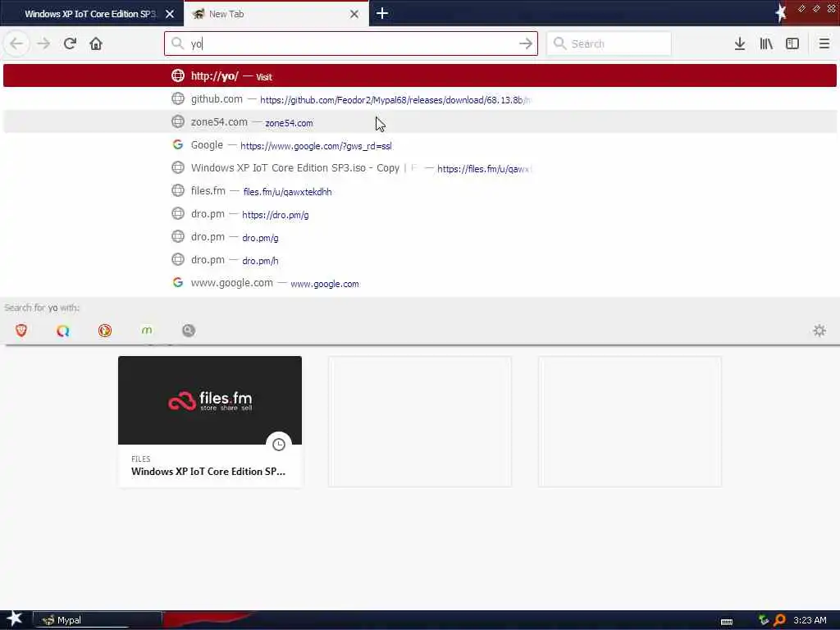Click the network connection tray icon
Viewport: 840px width, 630px height.
tap(764, 620)
